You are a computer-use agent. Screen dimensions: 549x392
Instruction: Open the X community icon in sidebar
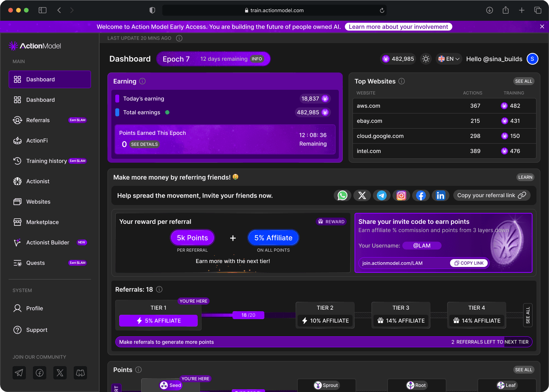[x=60, y=373]
